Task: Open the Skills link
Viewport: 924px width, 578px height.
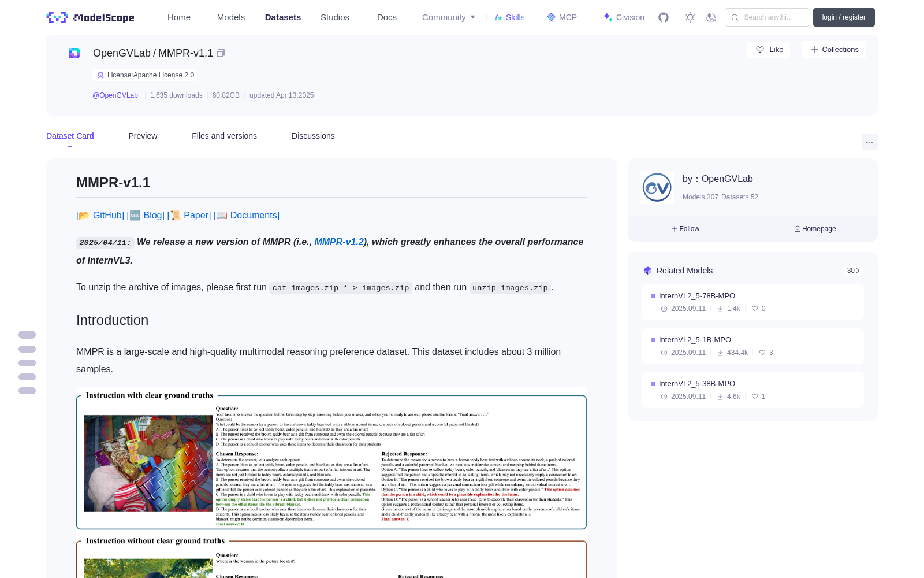Action: click(509, 17)
